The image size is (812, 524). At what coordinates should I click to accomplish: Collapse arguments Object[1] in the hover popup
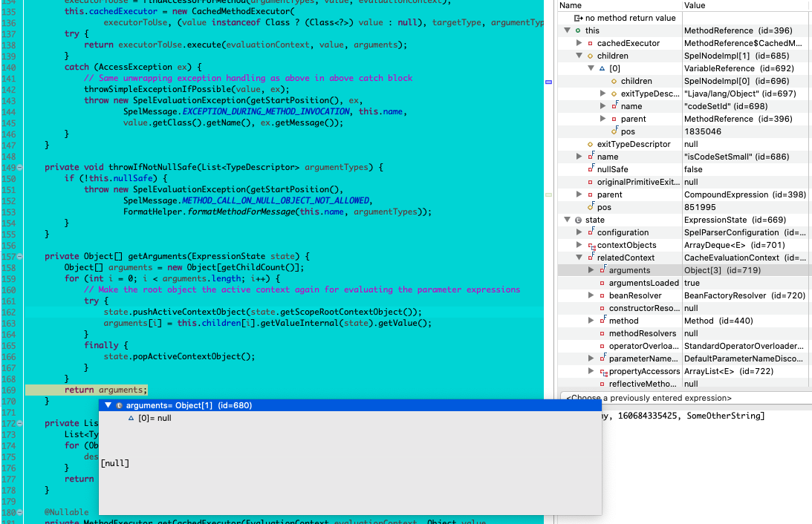pos(108,405)
